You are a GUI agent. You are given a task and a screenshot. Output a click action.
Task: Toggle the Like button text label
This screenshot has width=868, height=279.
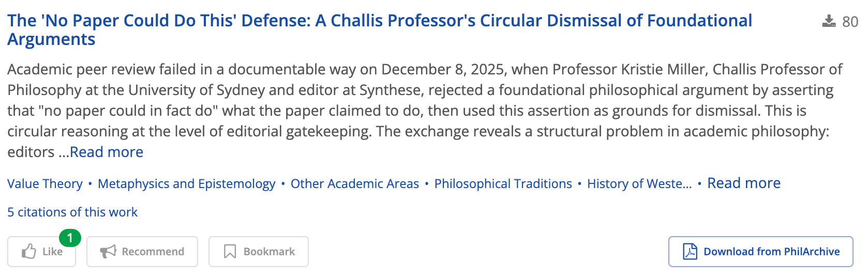pos(53,252)
